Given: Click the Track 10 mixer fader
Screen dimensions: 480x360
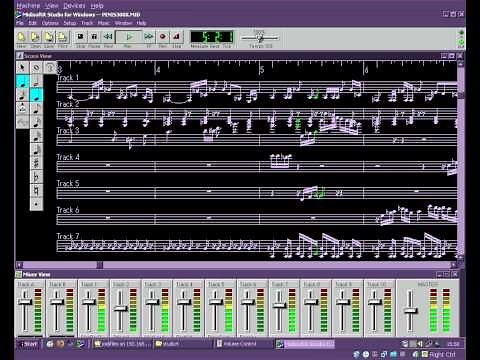Looking at the screenshot, I should pos(374,302).
